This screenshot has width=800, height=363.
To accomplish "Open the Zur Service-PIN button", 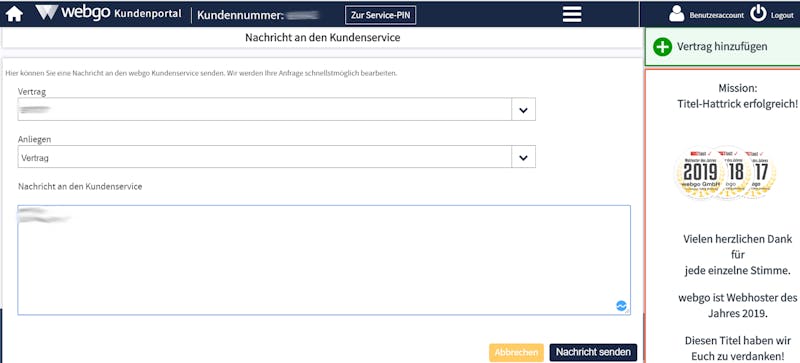I will [381, 15].
